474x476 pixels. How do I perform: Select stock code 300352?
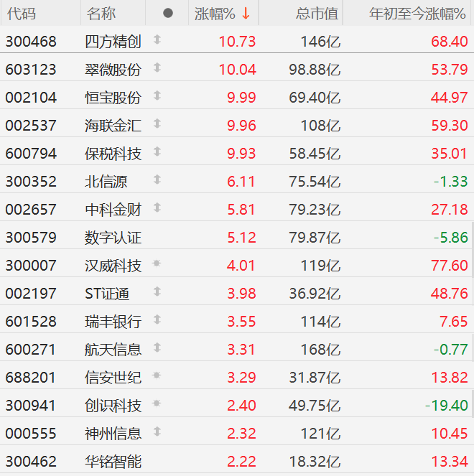pyautogui.click(x=31, y=182)
